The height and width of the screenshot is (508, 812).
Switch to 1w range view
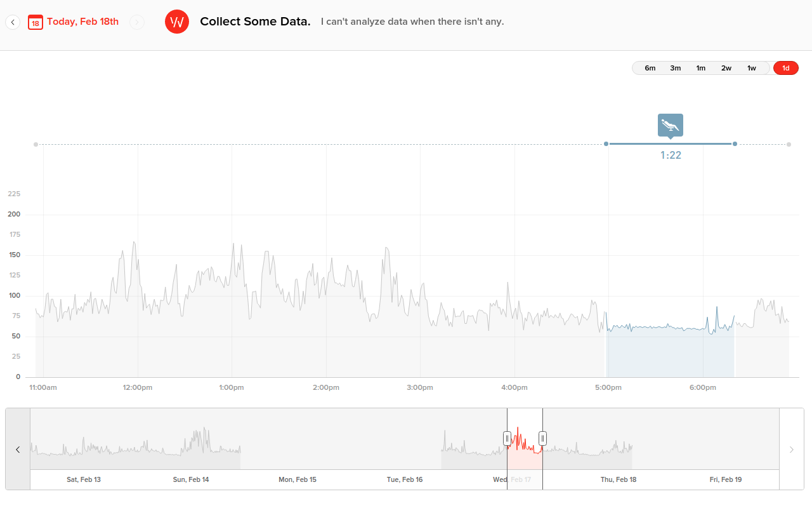point(751,68)
